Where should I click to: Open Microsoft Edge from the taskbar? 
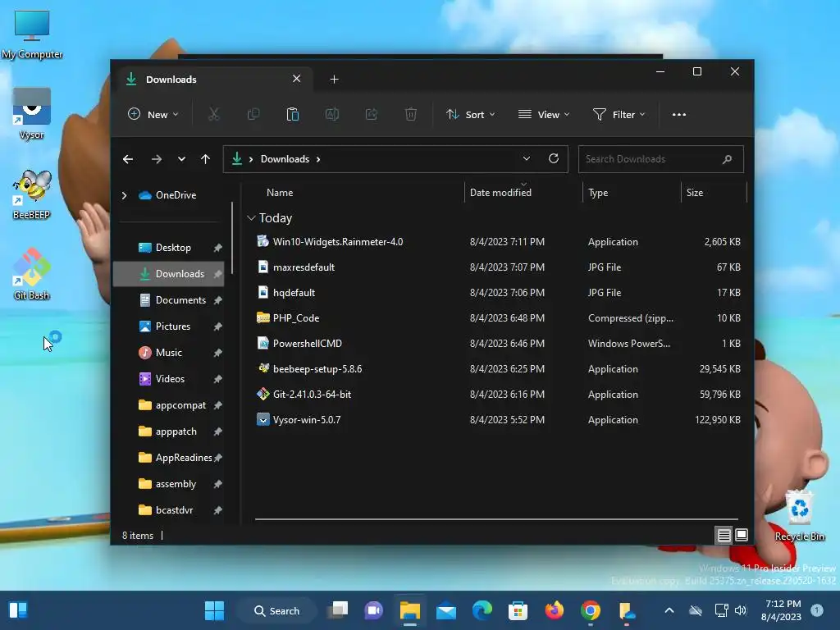482,610
